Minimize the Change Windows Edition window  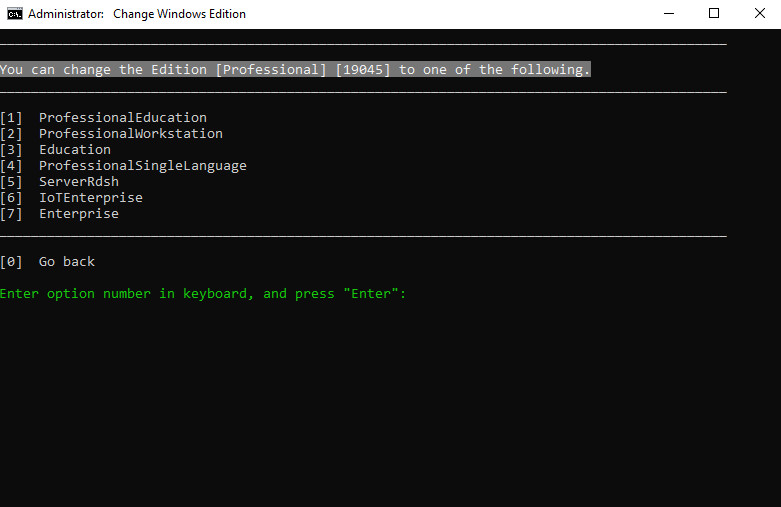click(x=669, y=13)
